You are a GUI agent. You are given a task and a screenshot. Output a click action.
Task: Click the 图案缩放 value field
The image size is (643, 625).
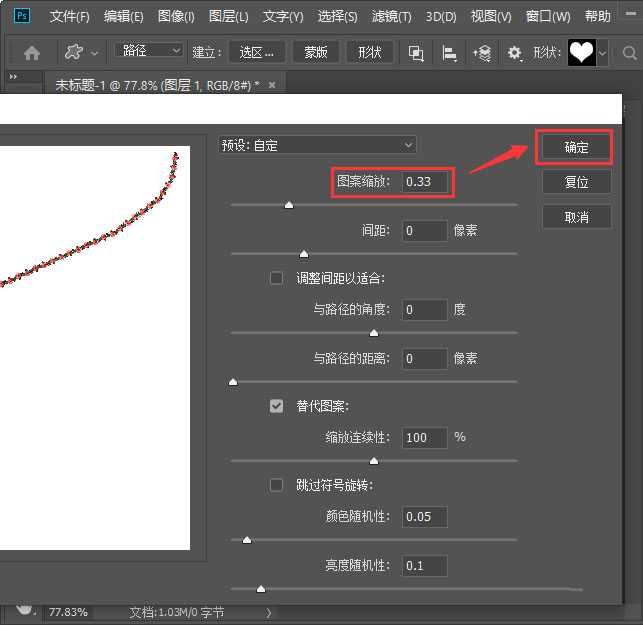(425, 182)
